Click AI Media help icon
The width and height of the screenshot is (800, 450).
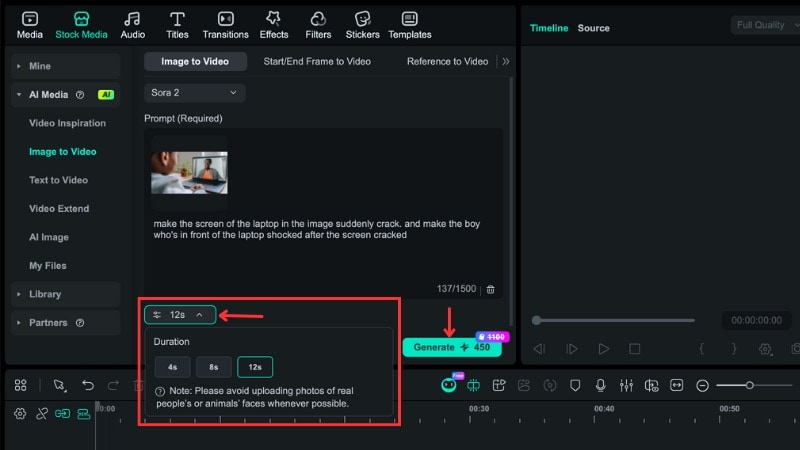[x=80, y=94]
